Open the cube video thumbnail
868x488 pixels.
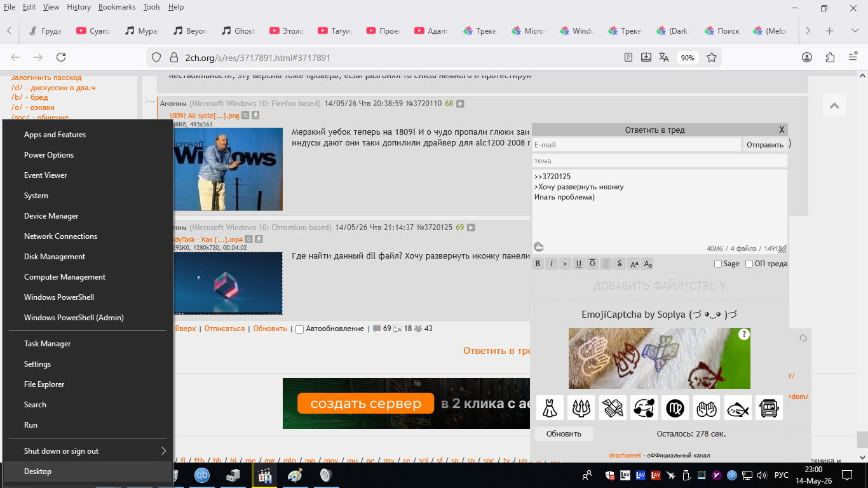tap(227, 283)
